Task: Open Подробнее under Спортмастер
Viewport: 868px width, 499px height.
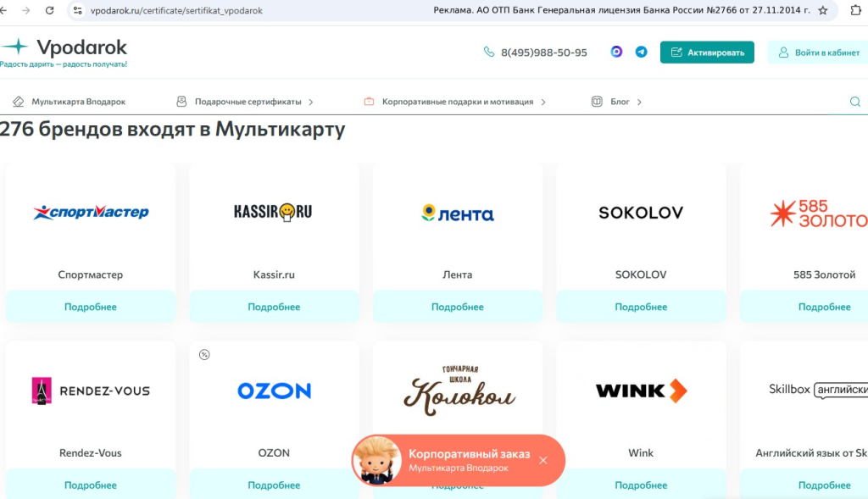Action: coord(90,307)
